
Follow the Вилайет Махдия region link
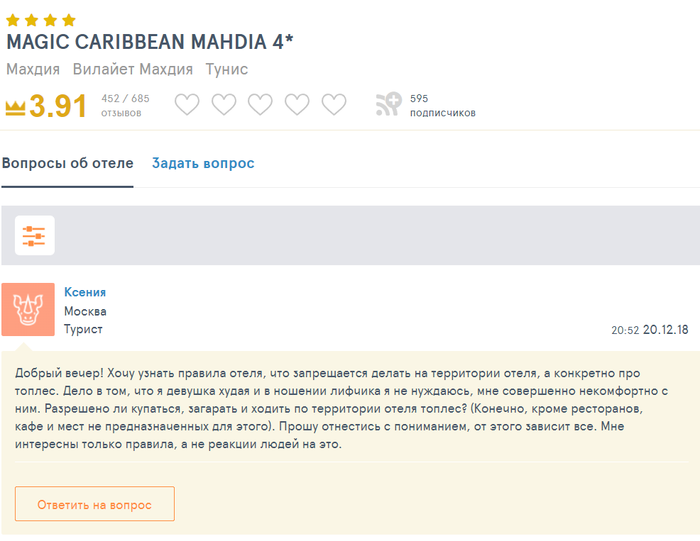point(133,69)
